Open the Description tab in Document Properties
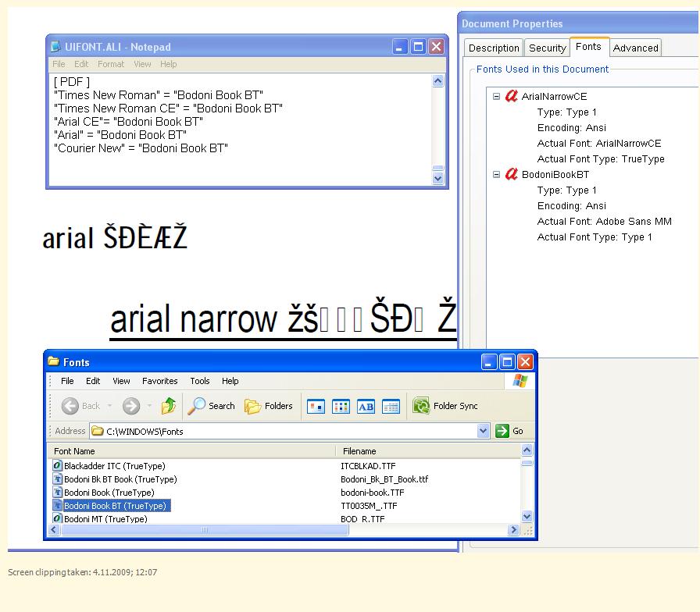This screenshot has width=700, height=612. [x=494, y=48]
